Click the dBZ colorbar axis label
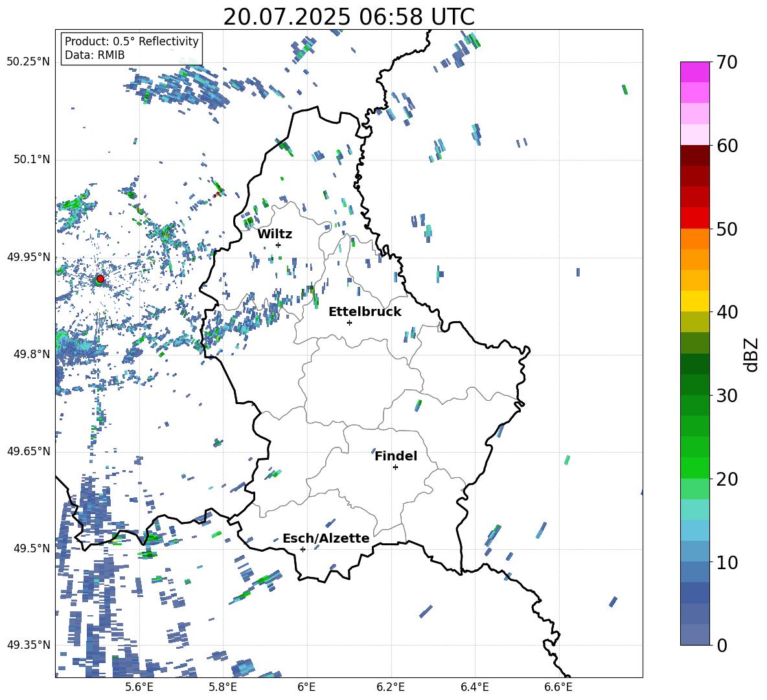The width and height of the screenshot is (767, 700). click(x=752, y=354)
